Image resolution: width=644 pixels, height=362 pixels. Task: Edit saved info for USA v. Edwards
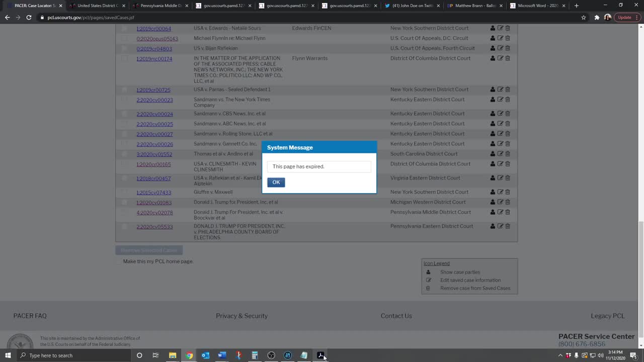point(500,28)
